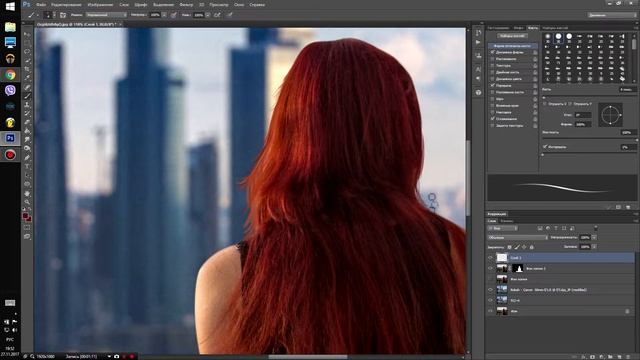Select the Clone Stamp tool
Screen dimensions: 640x360
coord(27,104)
